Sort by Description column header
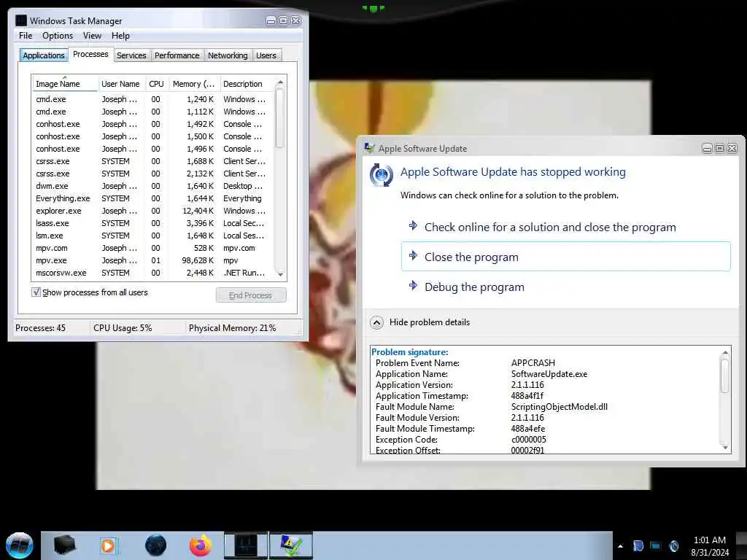This screenshot has width=747, height=560. [247, 84]
